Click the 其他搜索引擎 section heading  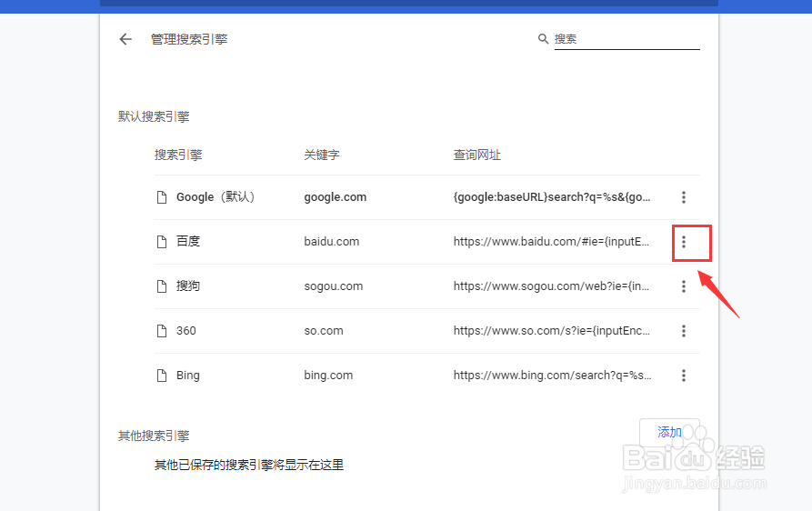click(x=154, y=436)
